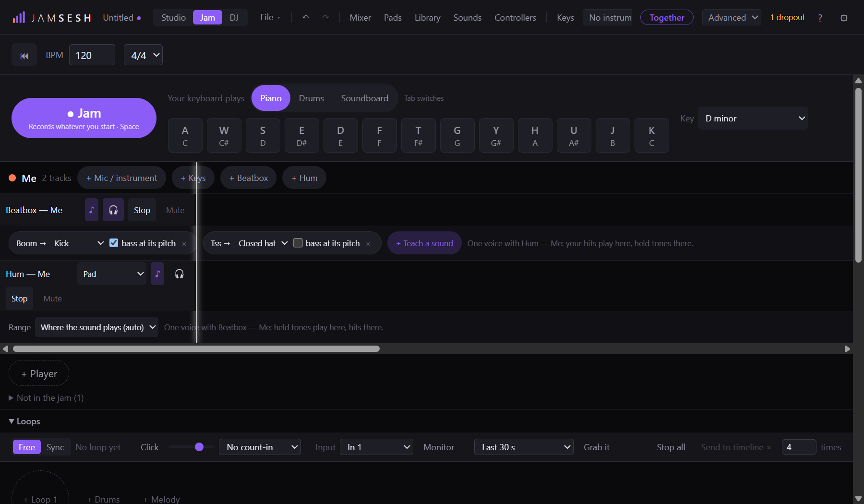The image size is (864, 504).
Task: Click the big Jam record button
Action: [84, 118]
